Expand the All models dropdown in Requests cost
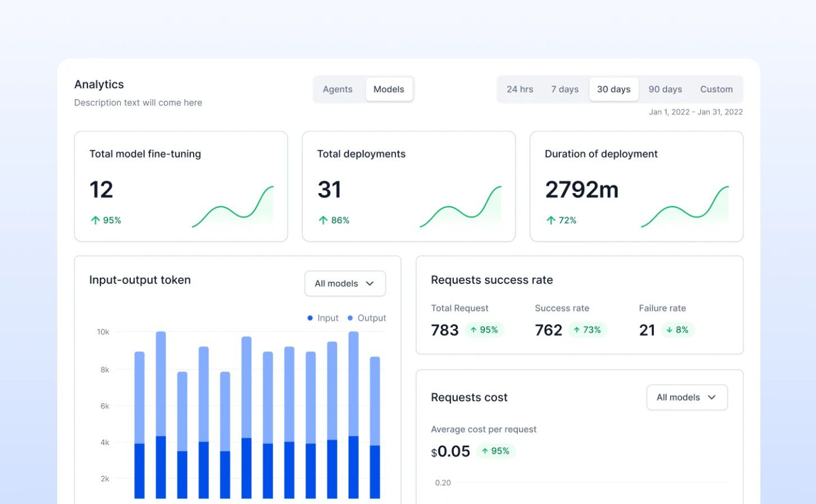Image resolution: width=816 pixels, height=504 pixels. [686, 397]
